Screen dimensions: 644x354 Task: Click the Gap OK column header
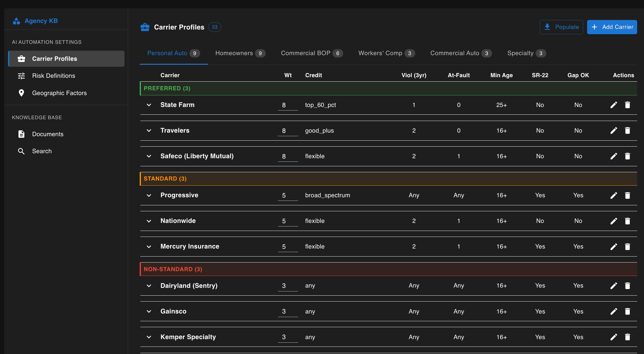(578, 75)
